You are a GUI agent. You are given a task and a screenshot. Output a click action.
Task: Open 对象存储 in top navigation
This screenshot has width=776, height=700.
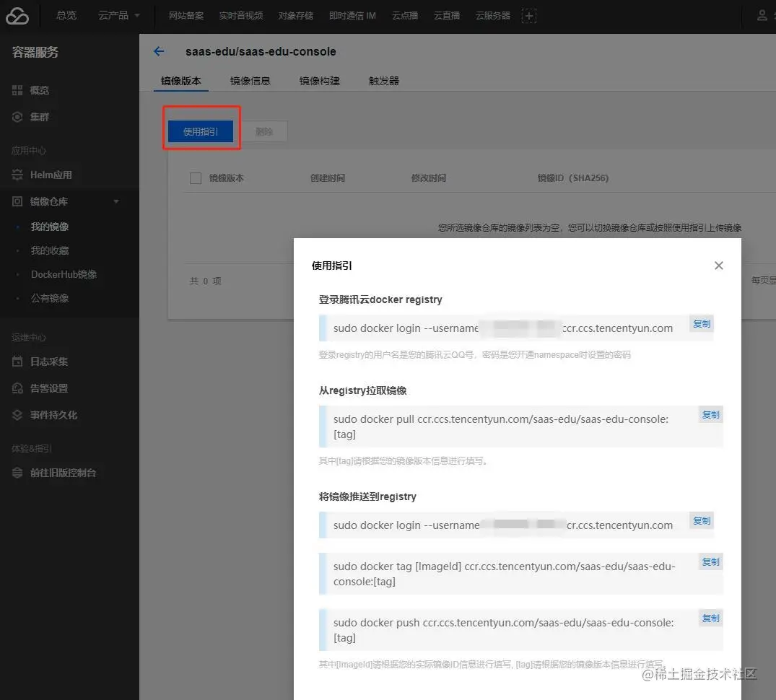pos(295,16)
